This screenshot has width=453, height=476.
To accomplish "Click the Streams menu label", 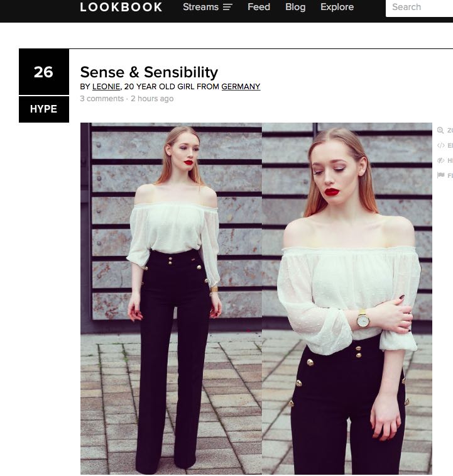I will click(200, 7).
